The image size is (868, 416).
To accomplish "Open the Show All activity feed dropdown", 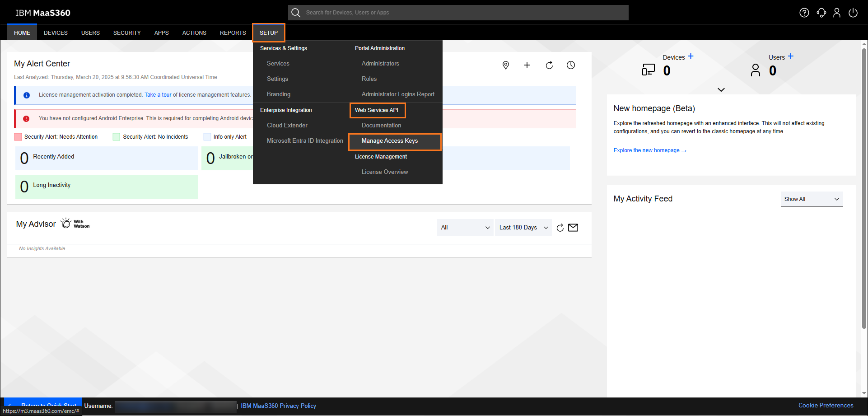I will 812,199.
